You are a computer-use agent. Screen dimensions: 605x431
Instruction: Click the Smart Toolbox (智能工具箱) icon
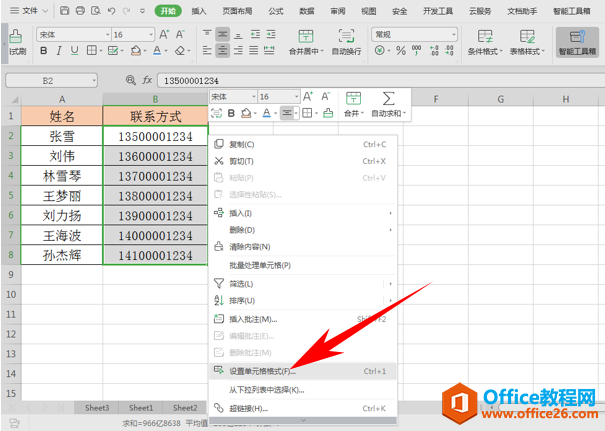[x=579, y=36]
